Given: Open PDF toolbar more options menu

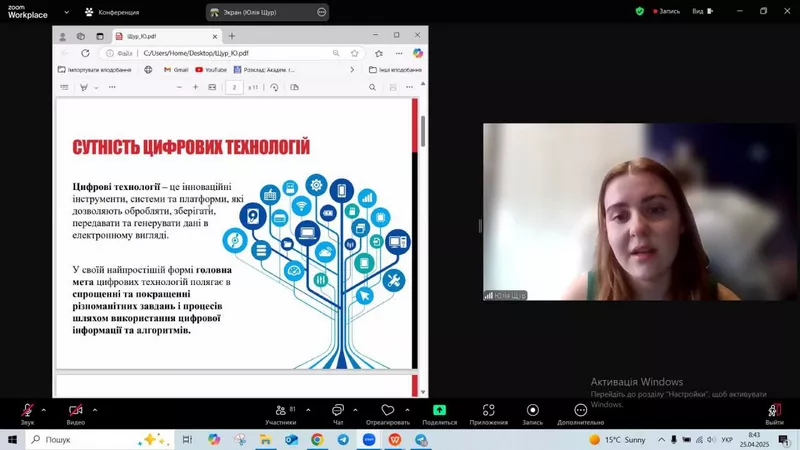Looking at the screenshot, I should tap(410, 87).
